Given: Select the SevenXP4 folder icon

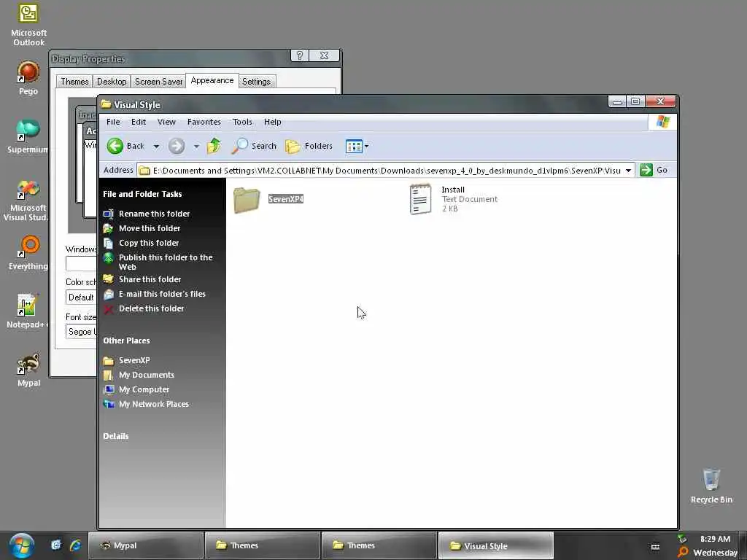Looking at the screenshot, I should point(247,200).
